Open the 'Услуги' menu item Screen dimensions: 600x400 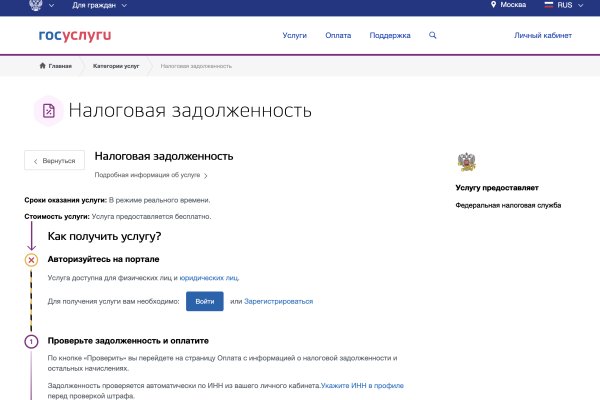pos(295,35)
